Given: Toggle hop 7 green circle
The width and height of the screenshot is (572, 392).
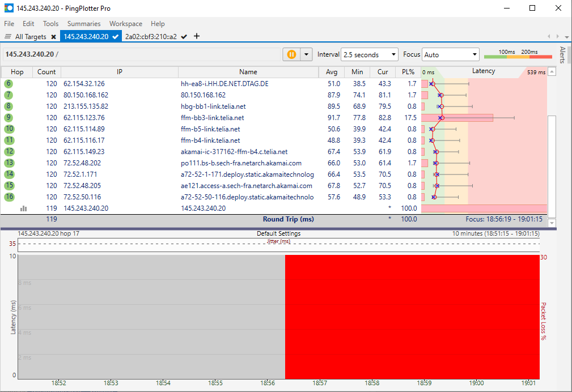Looking at the screenshot, I should [9, 95].
